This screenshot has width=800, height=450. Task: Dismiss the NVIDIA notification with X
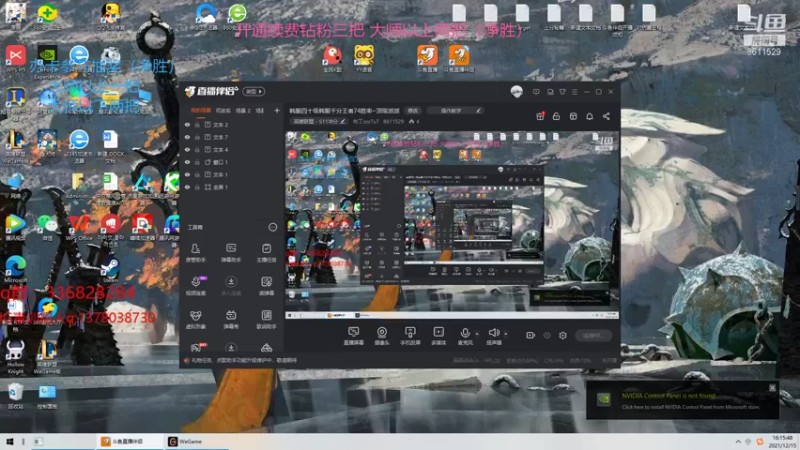click(772, 388)
